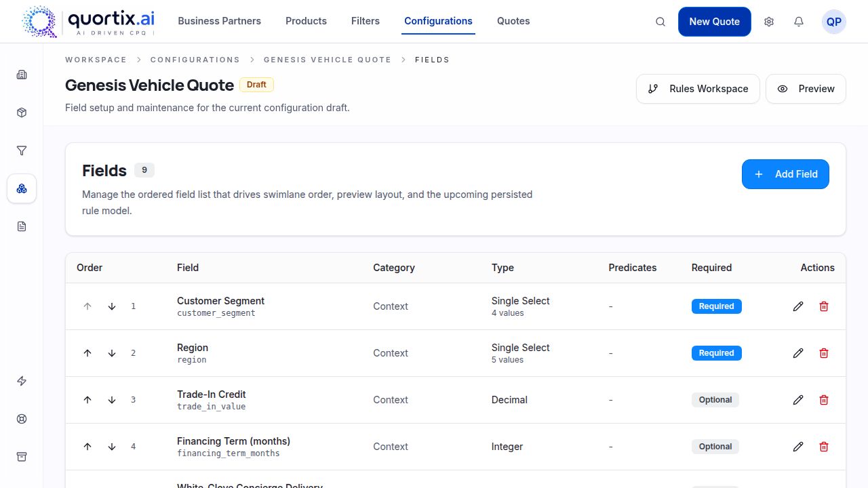Viewport: 868px width, 488px height.
Task: Click the Order column header
Action: [x=90, y=268]
